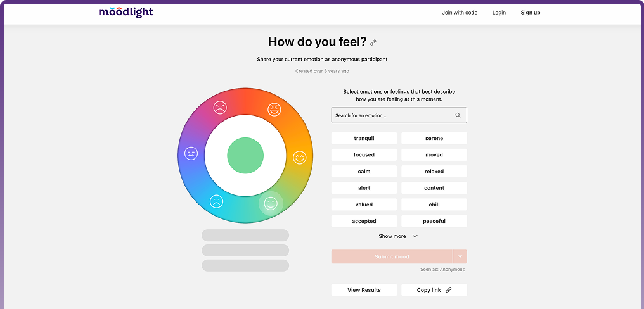Screen dimensions: 644x309
Task: Open the 'Join with code' nav item
Action: click(x=460, y=13)
